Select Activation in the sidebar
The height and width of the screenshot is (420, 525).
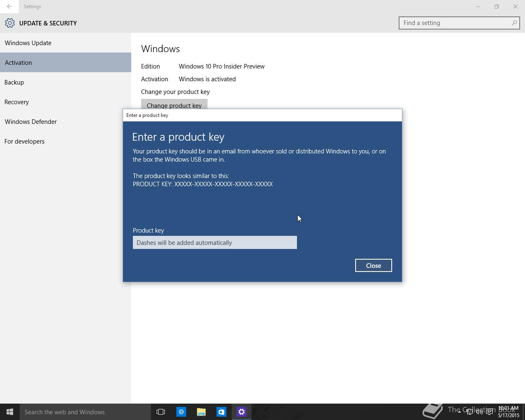[x=66, y=62]
